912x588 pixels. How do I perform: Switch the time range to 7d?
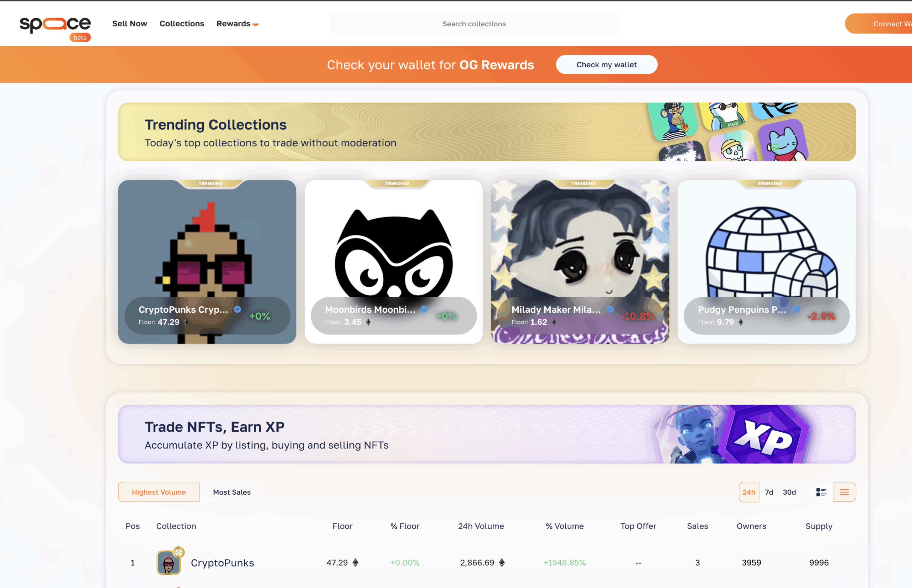769,492
